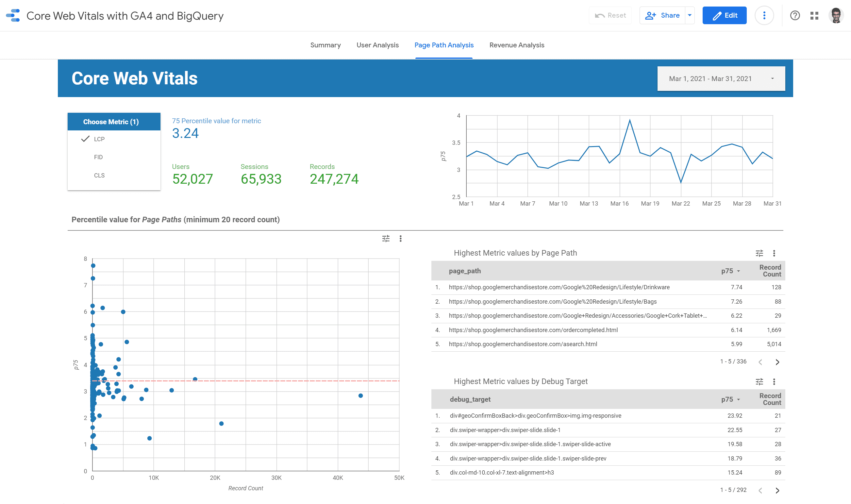851x504 pixels.
Task: Click the Share icon button
Action: [x=660, y=15]
